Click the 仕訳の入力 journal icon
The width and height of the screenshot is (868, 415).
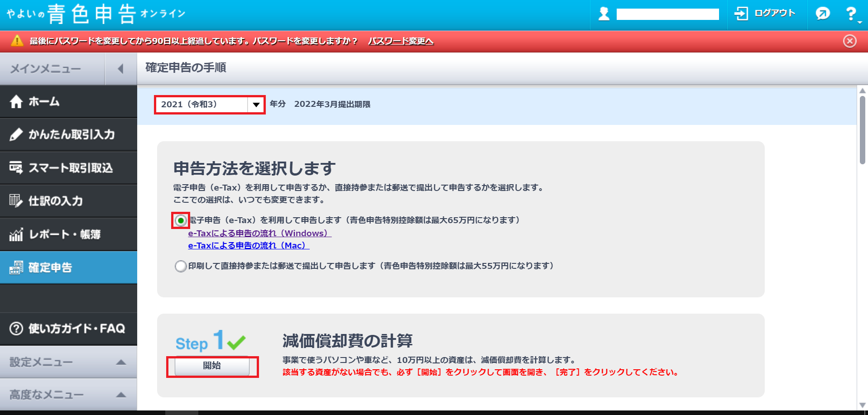pyautogui.click(x=16, y=200)
